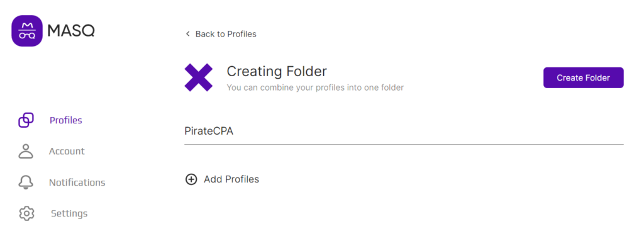
Task: Click the purple X folder icon
Action: pos(198,77)
